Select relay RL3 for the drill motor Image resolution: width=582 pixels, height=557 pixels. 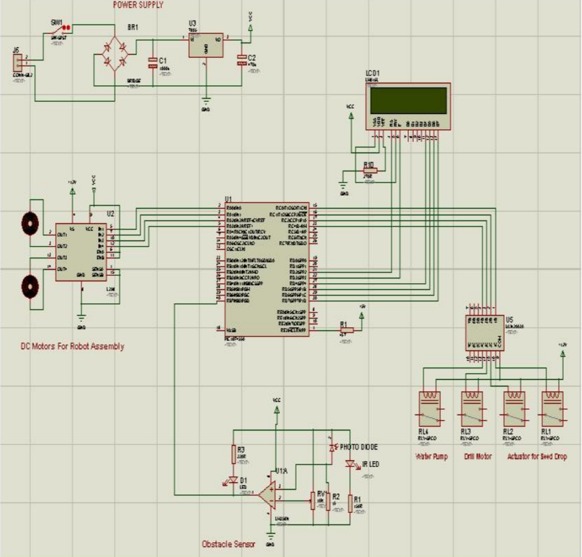click(472, 409)
